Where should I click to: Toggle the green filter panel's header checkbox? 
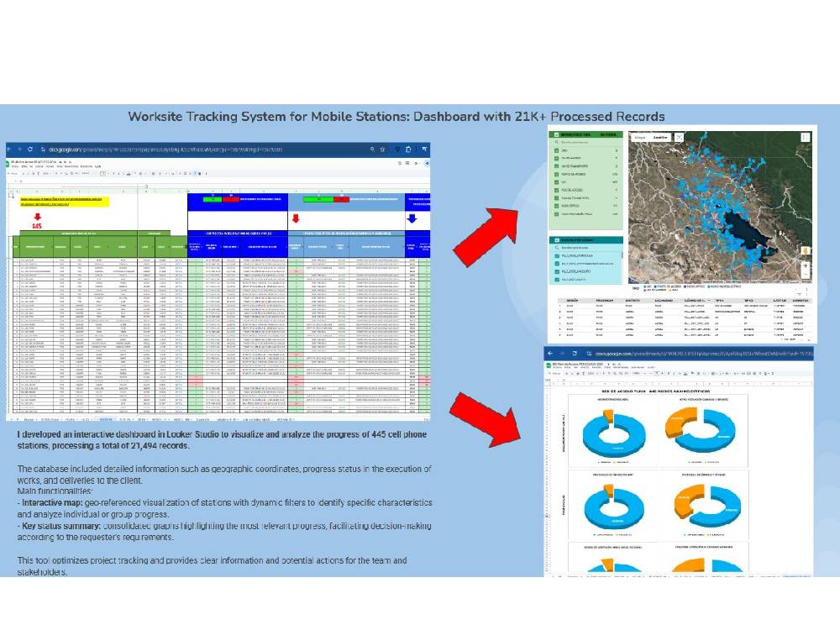point(557,135)
